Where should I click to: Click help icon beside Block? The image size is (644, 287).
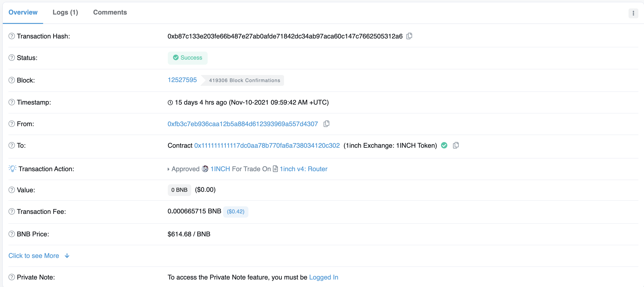point(12,80)
